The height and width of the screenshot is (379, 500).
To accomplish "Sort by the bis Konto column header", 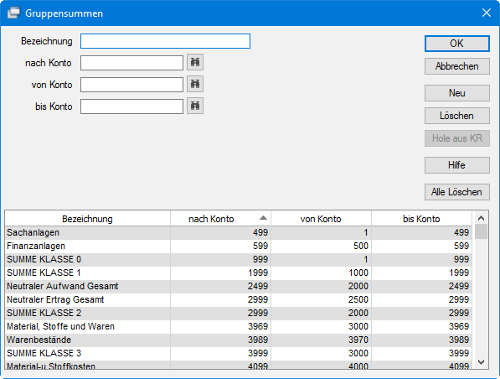I will (422, 219).
